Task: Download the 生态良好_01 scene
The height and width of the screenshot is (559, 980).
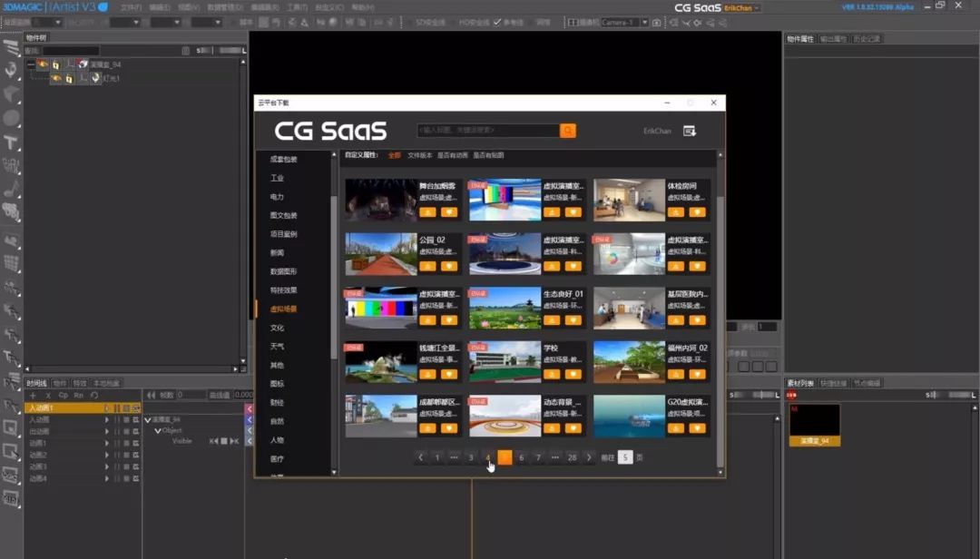Action: point(552,320)
